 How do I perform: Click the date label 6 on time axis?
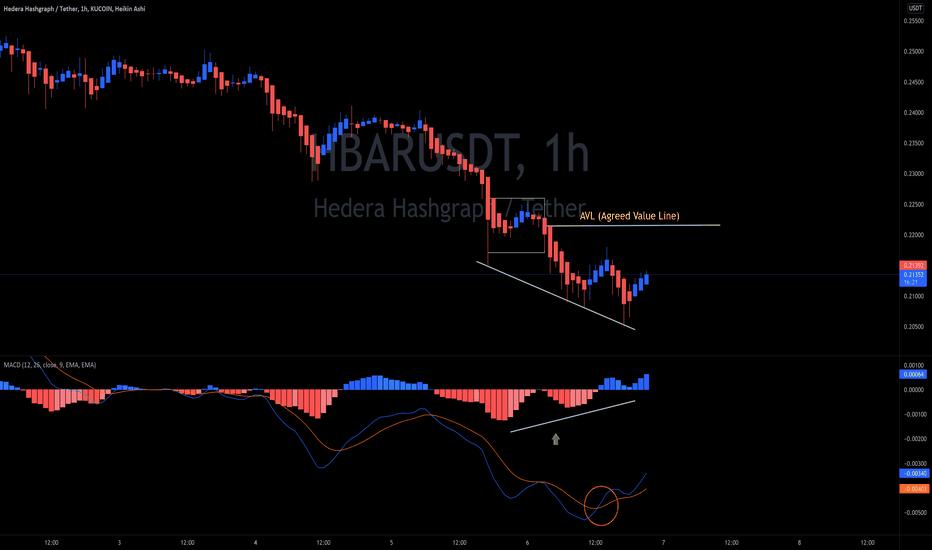pos(527,543)
